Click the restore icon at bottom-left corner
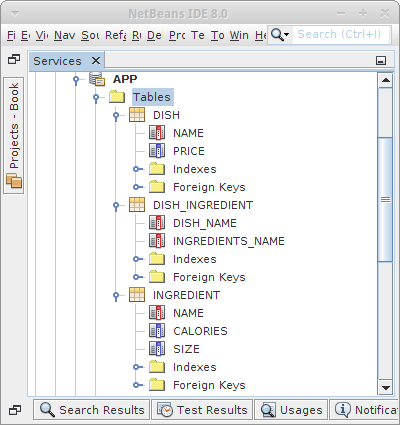400x425 pixels. click(x=15, y=410)
